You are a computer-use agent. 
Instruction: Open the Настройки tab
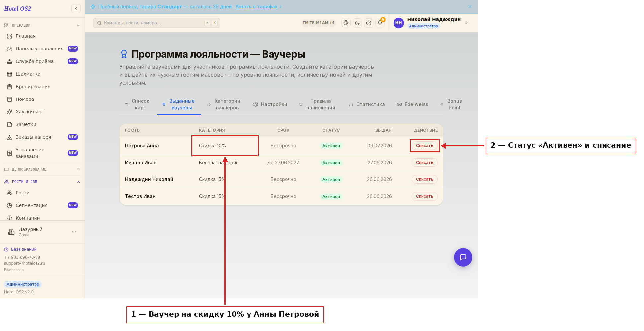(x=270, y=104)
